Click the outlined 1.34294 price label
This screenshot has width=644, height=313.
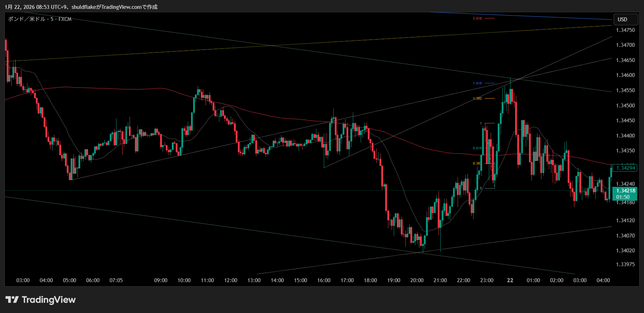click(x=626, y=168)
